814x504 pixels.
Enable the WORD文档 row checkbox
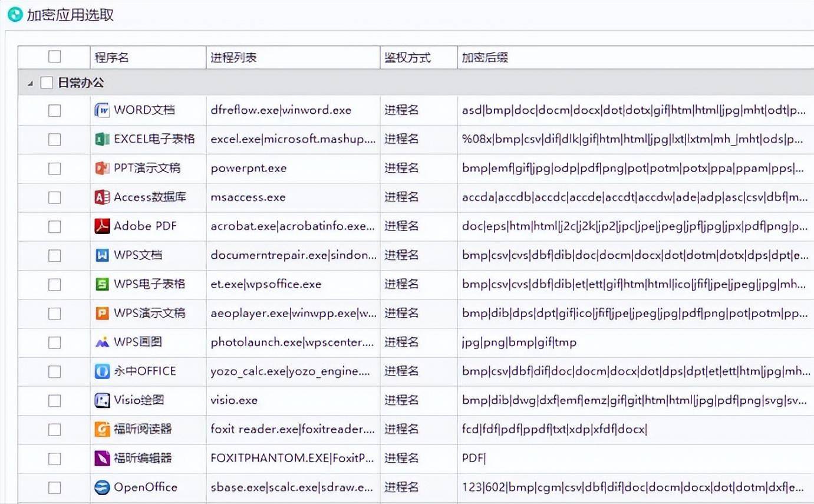54,110
